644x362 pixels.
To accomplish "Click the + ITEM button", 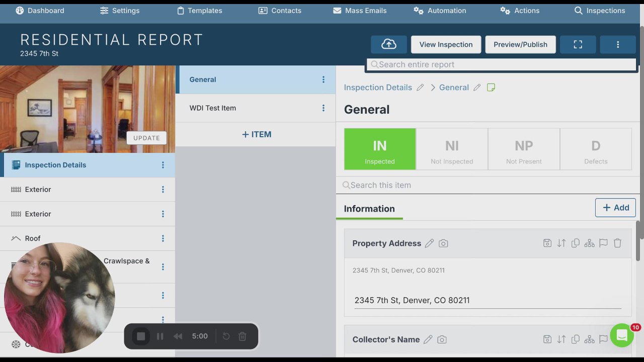I will click(x=257, y=134).
